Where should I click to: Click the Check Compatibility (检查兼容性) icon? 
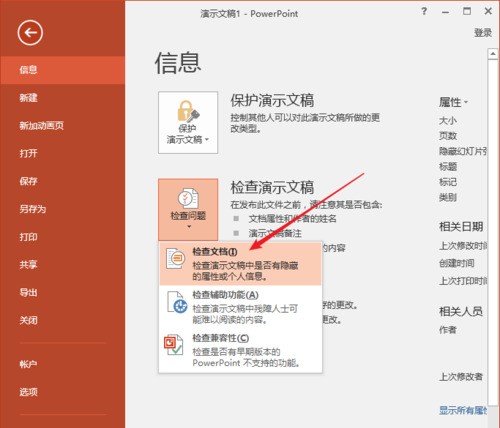[173, 345]
